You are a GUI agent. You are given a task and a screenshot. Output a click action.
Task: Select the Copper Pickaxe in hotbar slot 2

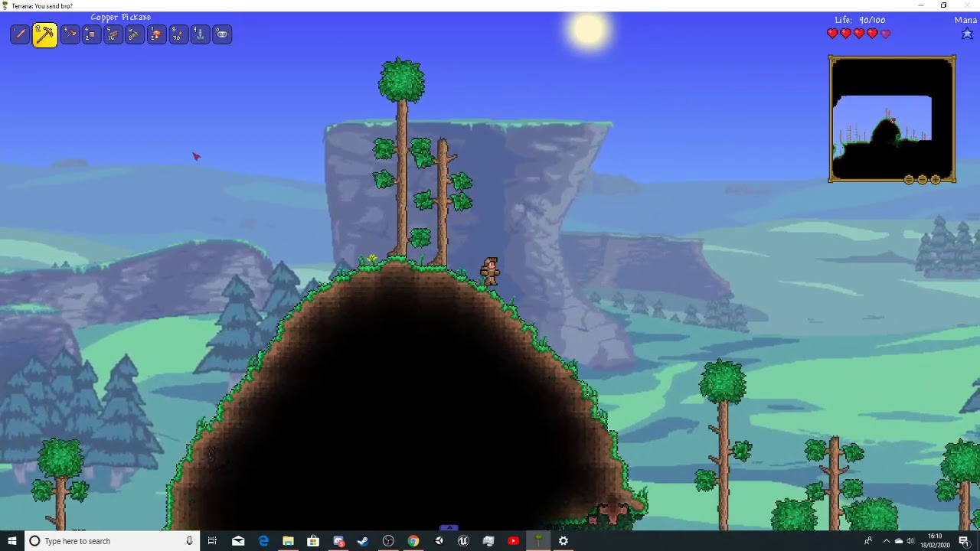[x=45, y=34]
